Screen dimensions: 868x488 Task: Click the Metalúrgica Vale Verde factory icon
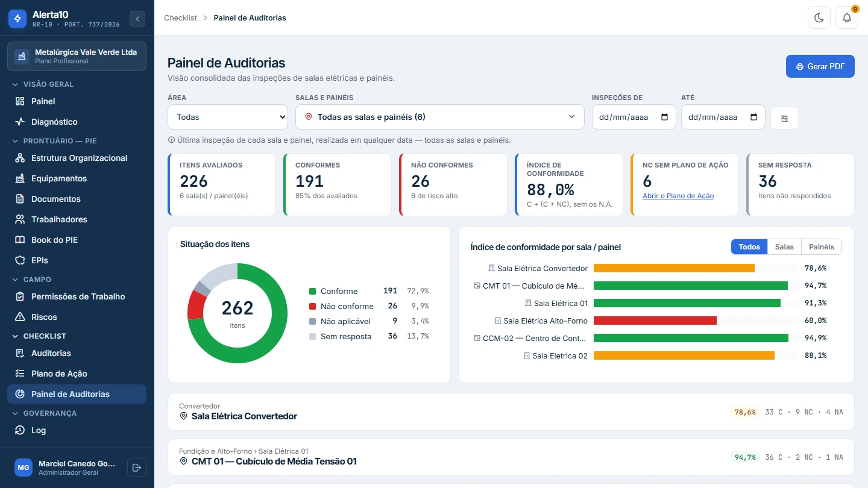(x=22, y=57)
